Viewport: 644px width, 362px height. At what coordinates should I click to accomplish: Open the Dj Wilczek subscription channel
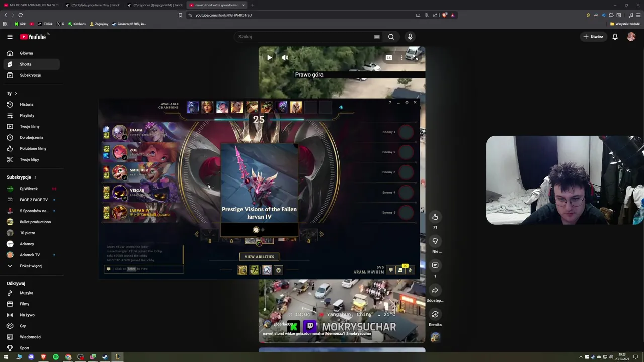[30, 189]
